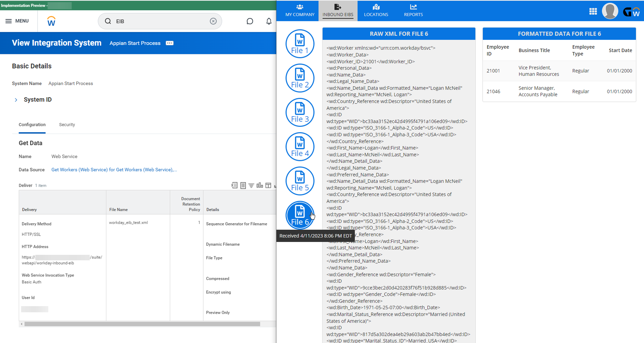Click the left arrow of the horizontal scrollbar
The height and width of the screenshot is (343, 644).
pyautogui.click(x=21, y=324)
